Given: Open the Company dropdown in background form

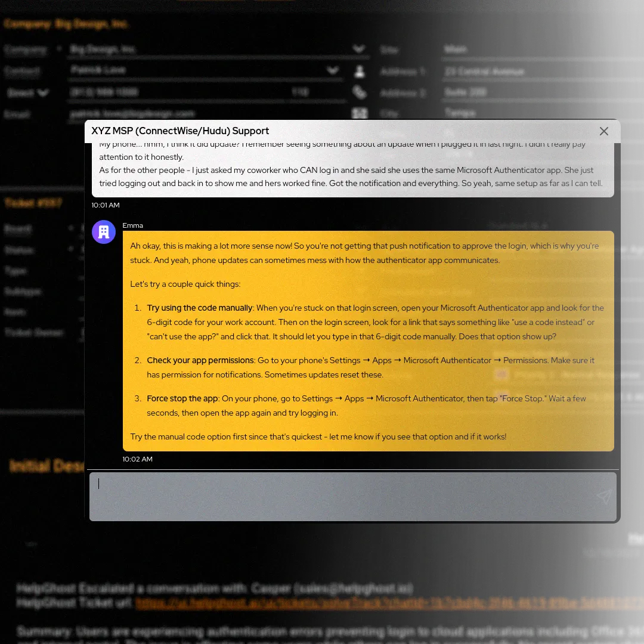Looking at the screenshot, I should coord(358,49).
